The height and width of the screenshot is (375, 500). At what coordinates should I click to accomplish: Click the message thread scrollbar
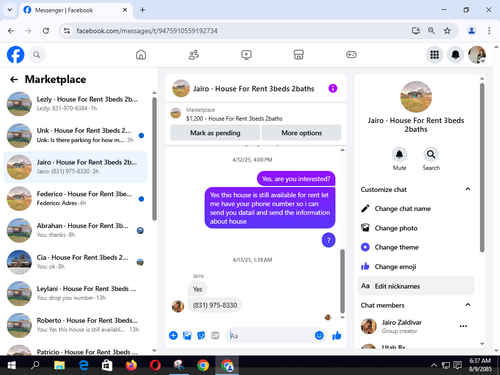coord(342,281)
